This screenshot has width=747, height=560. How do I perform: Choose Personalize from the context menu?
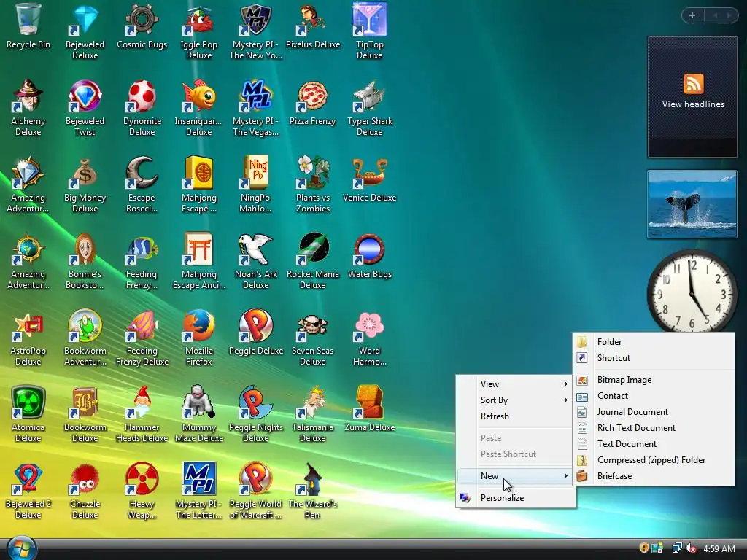point(516,497)
